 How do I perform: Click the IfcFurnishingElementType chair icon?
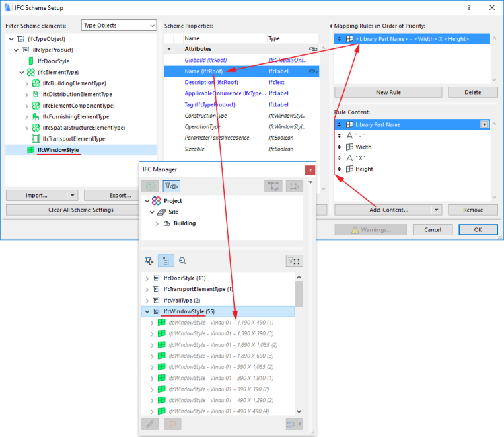pos(36,116)
